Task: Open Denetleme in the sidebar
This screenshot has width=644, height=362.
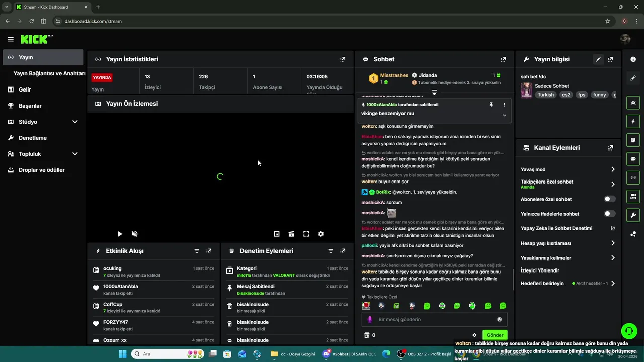Action: (43, 138)
